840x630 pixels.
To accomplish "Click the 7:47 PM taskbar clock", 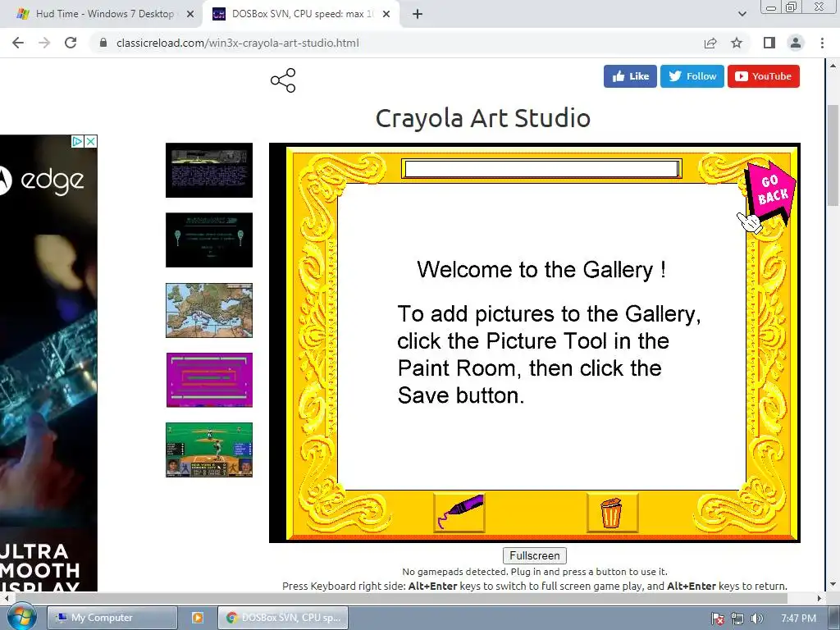I will click(x=798, y=619).
